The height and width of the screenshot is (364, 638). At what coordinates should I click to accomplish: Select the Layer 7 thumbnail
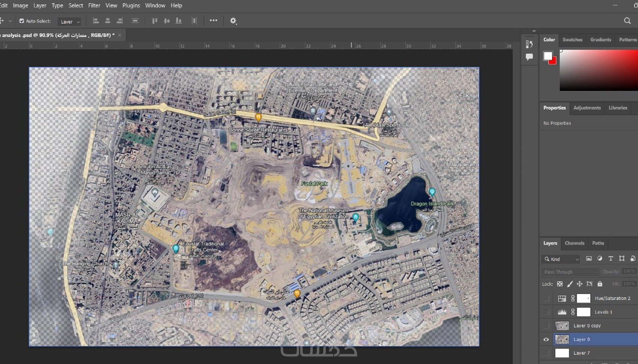562,353
